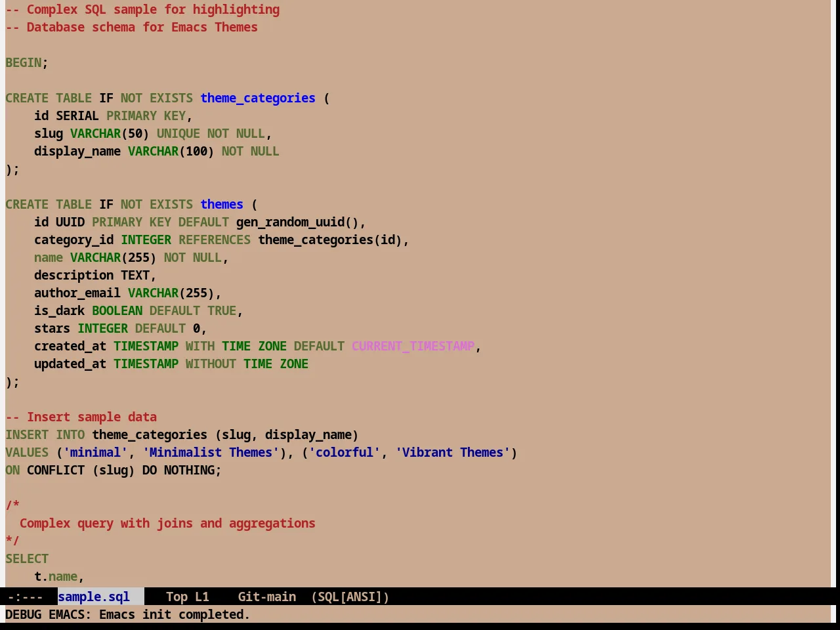Click 'category_id' column name
840x630 pixels.
(x=74, y=240)
